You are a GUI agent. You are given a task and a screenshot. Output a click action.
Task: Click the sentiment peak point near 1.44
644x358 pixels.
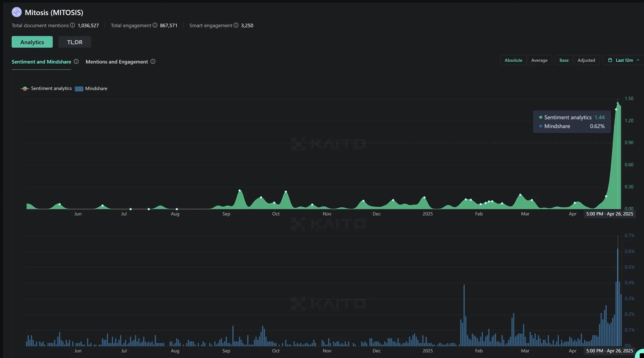click(x=618, y=103)
